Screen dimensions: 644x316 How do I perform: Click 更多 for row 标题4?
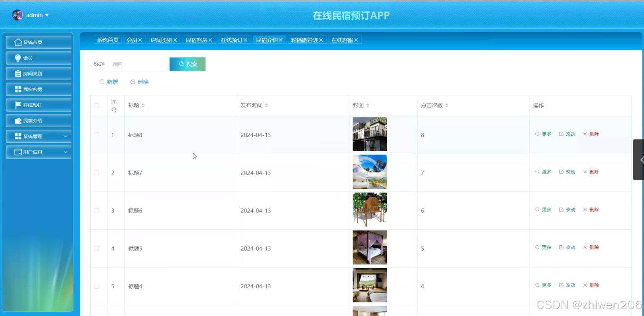point(543,285)
